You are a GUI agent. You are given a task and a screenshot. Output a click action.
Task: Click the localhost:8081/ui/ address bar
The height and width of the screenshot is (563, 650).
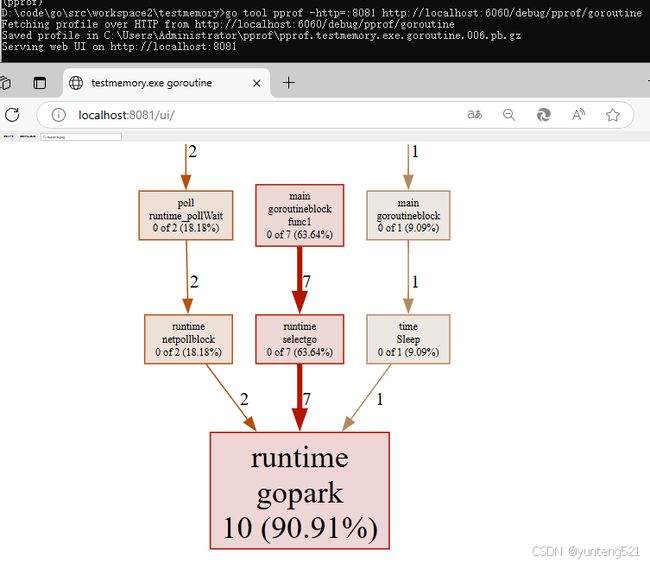tap(335, 115)
